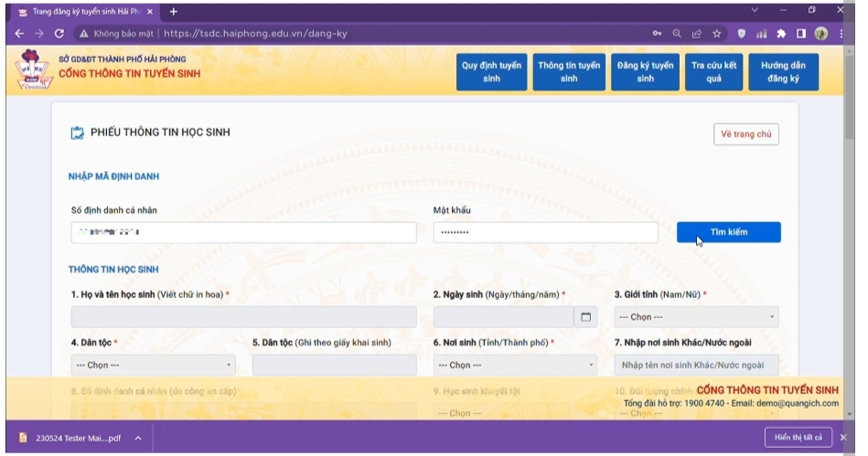Go to Tra cứu kết quả page

(713, 72)
